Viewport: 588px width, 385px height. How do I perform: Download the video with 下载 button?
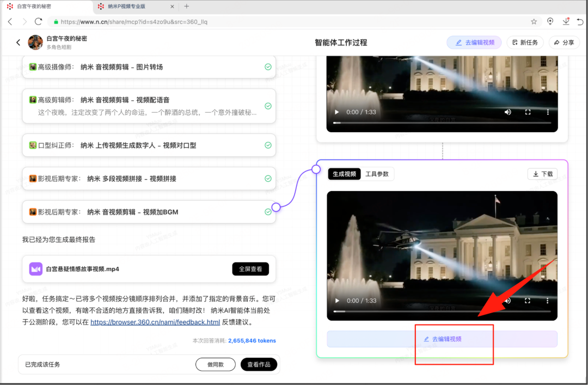click(x=543, y=174)
